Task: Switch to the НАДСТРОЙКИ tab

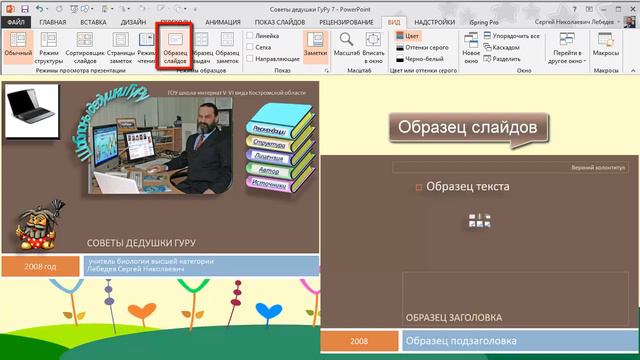Action: [x=435, y=22]
